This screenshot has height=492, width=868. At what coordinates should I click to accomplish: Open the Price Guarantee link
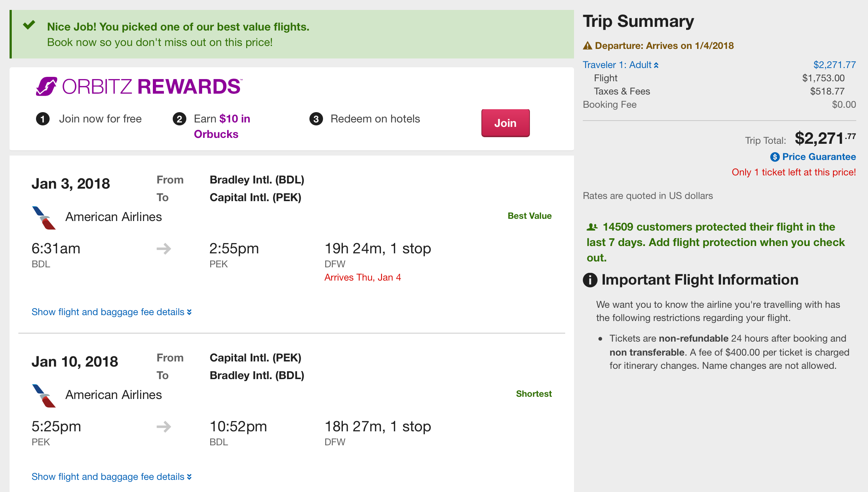pos(818,157)
